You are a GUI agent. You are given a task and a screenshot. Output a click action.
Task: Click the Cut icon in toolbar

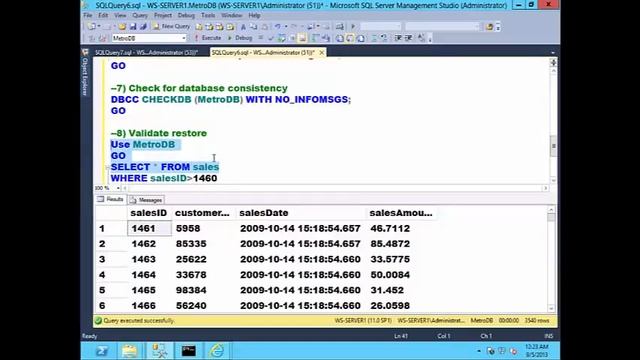243,27
